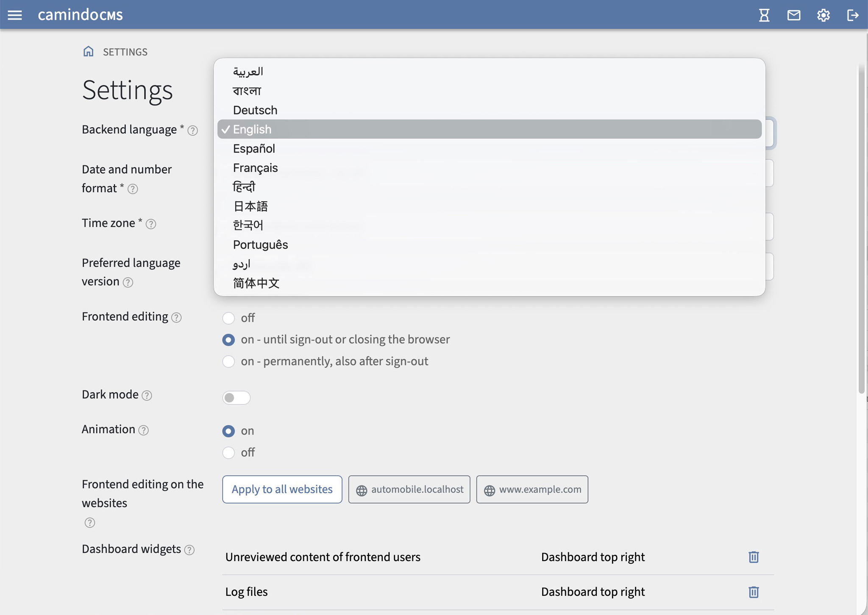Click the sign-out icon
The height and width of the screenshot is (615, 868).
(x=852, y=15)
